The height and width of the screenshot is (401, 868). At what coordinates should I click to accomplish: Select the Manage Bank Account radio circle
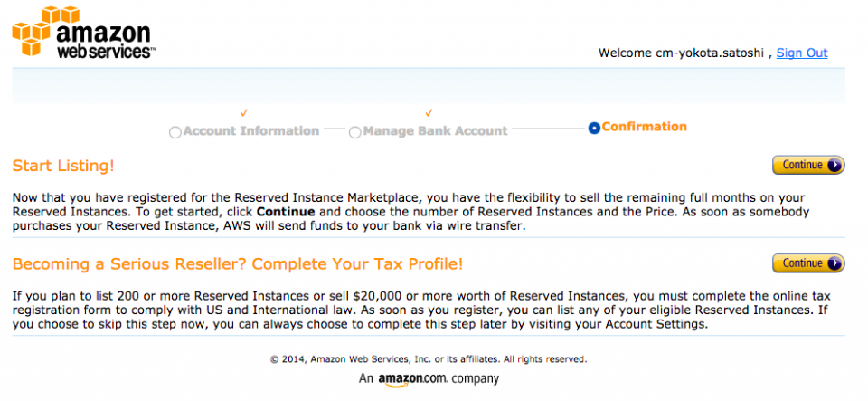355,132
